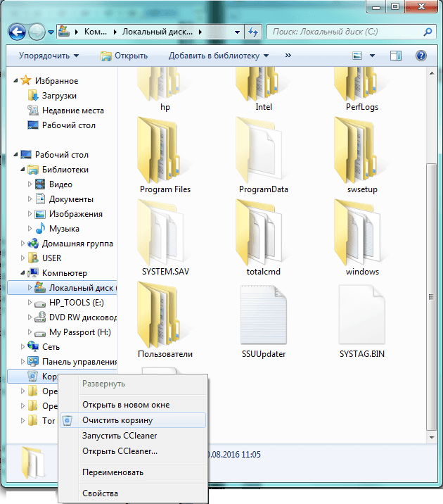Expand Домашняя группа node
This screenshot has height=504, width=443.
pos(23,244)
